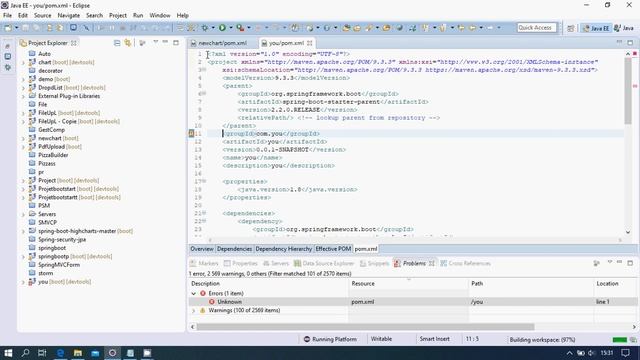The image size is (640, 360).
Task: Click the New file toolbar icon
Action: pyautogui.click(x=7, y=28)
